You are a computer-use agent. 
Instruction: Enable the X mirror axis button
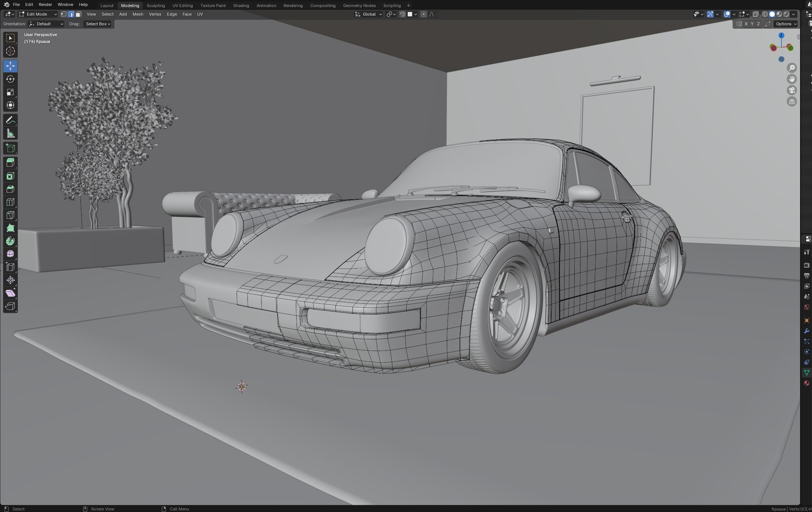point(746,24)
